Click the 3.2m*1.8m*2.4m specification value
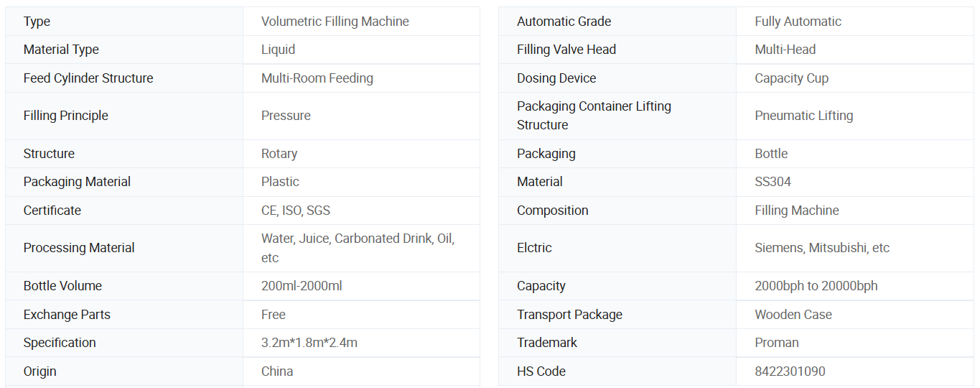The width and height of the screenshot is (980, 388). tap(309, 343)
